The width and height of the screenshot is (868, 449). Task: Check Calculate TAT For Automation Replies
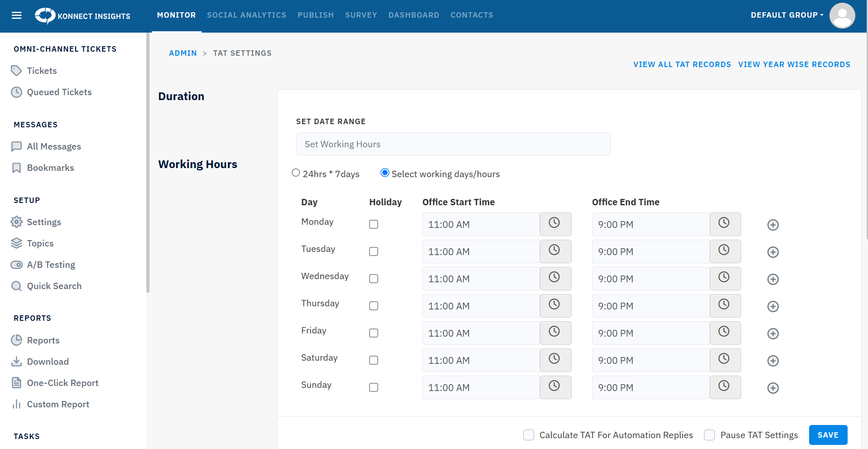528,435
